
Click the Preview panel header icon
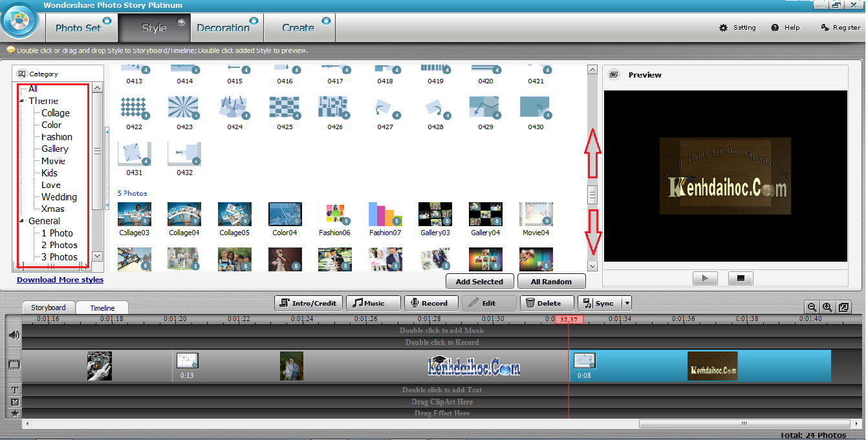(x=614, y=74)
